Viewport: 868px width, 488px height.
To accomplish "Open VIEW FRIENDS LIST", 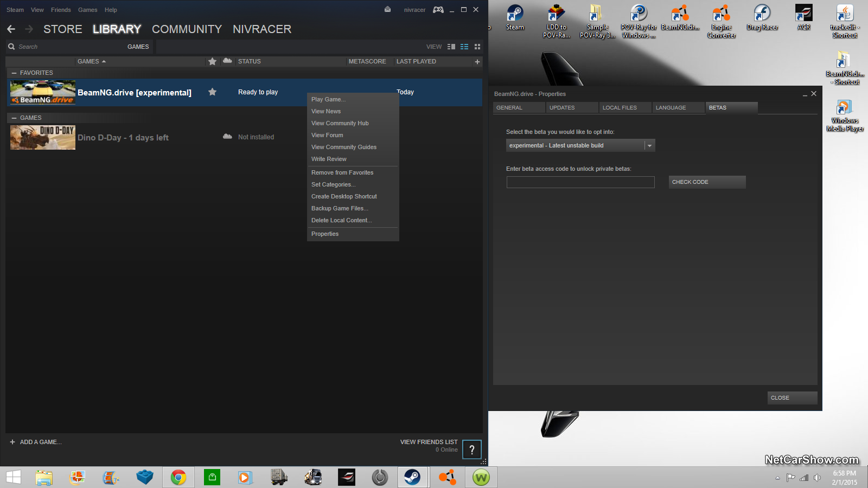I will (x=429, y=442).
